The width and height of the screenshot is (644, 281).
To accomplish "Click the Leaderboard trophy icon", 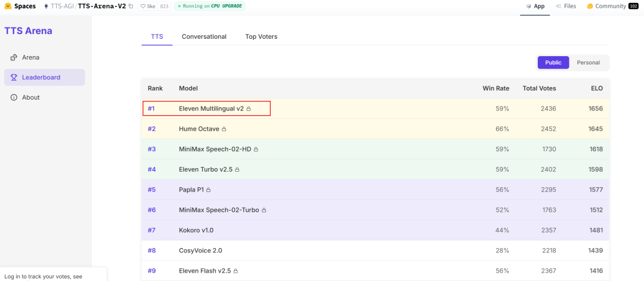I will click(x=14, y=77).
